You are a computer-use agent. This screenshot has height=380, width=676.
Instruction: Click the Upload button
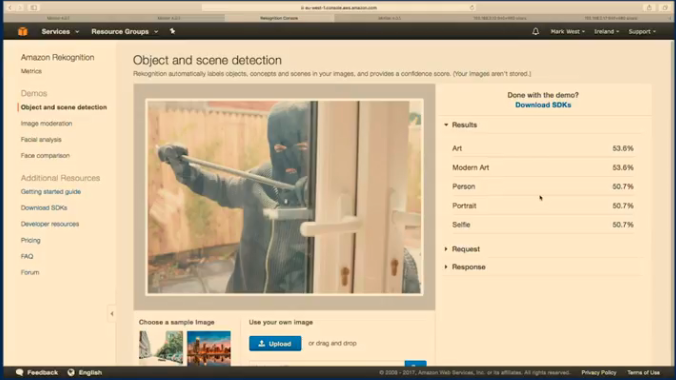point(275,343)
